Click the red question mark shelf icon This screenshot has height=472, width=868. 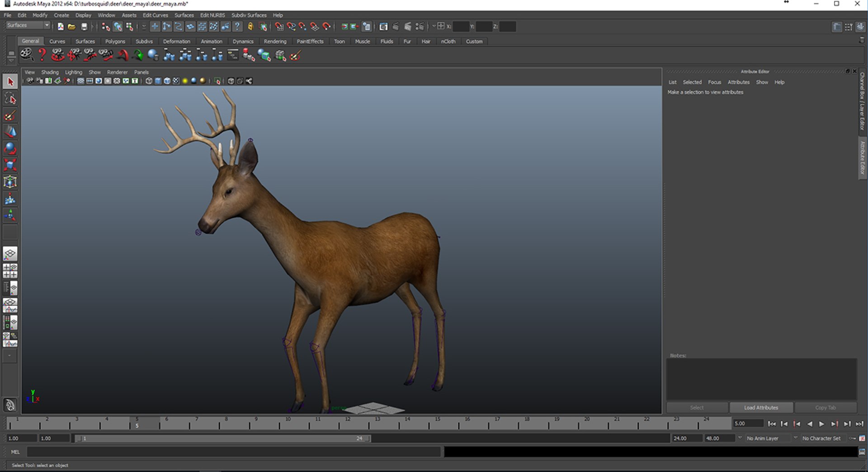[42, 55]
